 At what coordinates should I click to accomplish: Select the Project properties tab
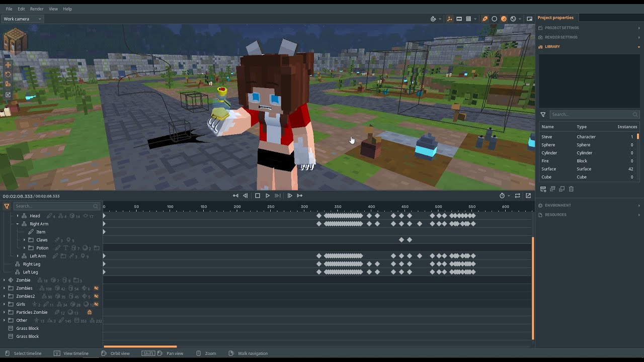[x=555, y=18]
